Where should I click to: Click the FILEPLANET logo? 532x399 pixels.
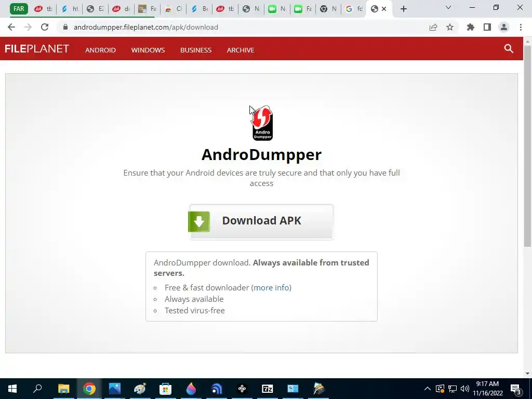37,49
